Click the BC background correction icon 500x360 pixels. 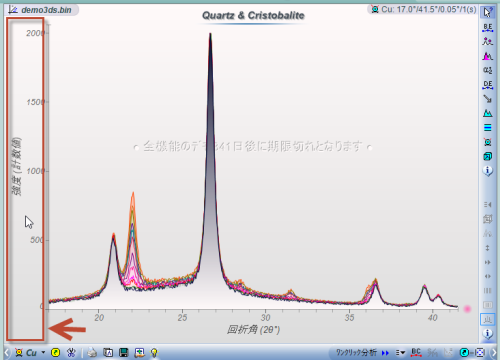point(416,352)
